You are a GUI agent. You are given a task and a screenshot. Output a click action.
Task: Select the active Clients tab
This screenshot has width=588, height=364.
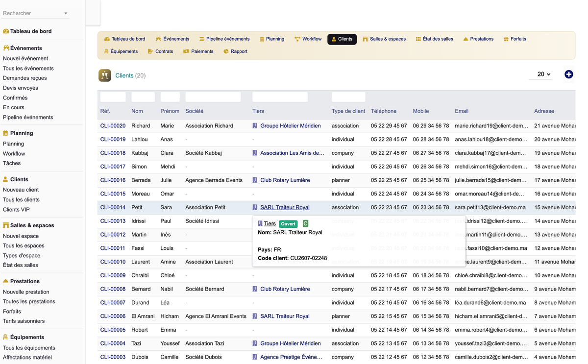click(342, 39)
